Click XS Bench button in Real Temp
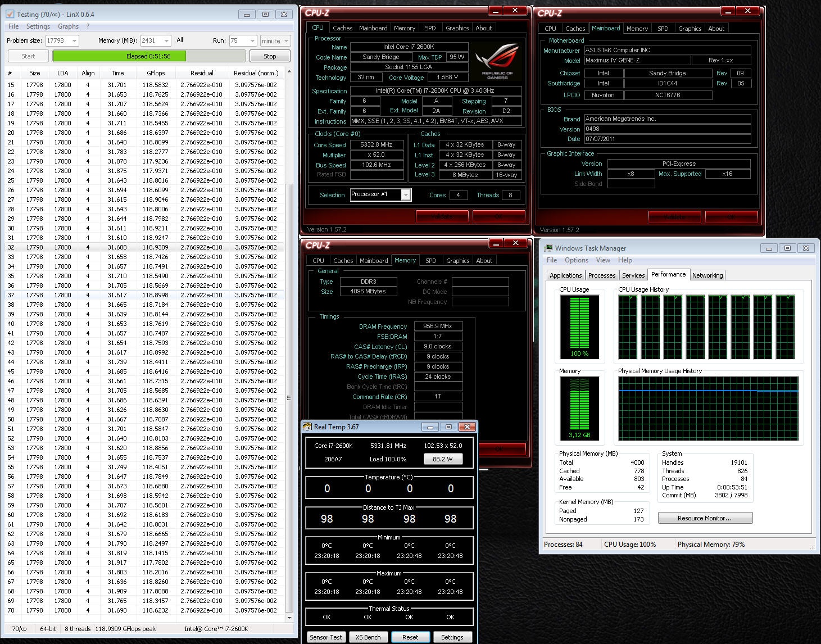Image resolution: width=821 pixels, height=644 pixels. (x=368, y=637)
